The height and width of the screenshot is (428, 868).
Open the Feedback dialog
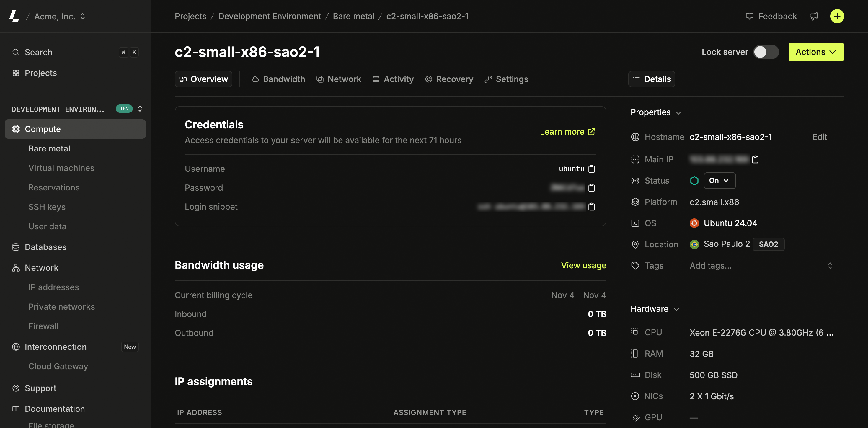[771, 16]
